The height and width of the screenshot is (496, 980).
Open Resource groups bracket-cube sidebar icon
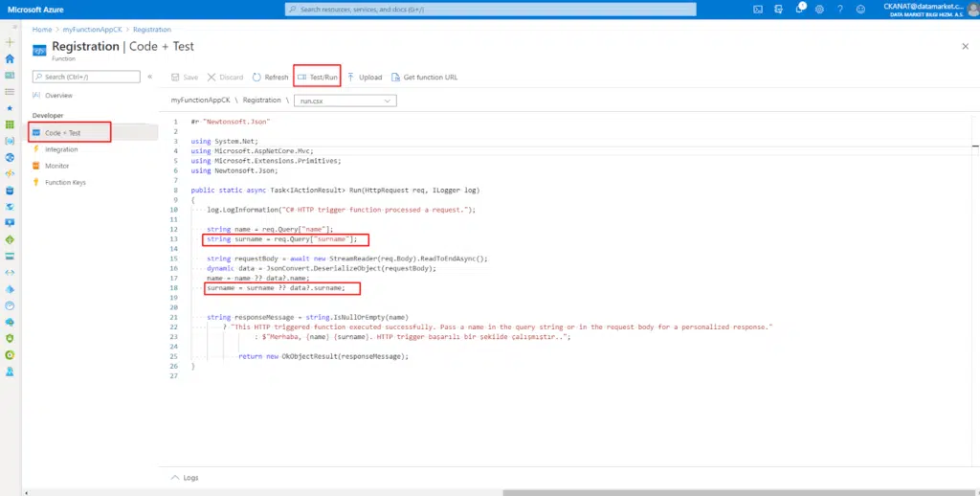pos(10,142)
